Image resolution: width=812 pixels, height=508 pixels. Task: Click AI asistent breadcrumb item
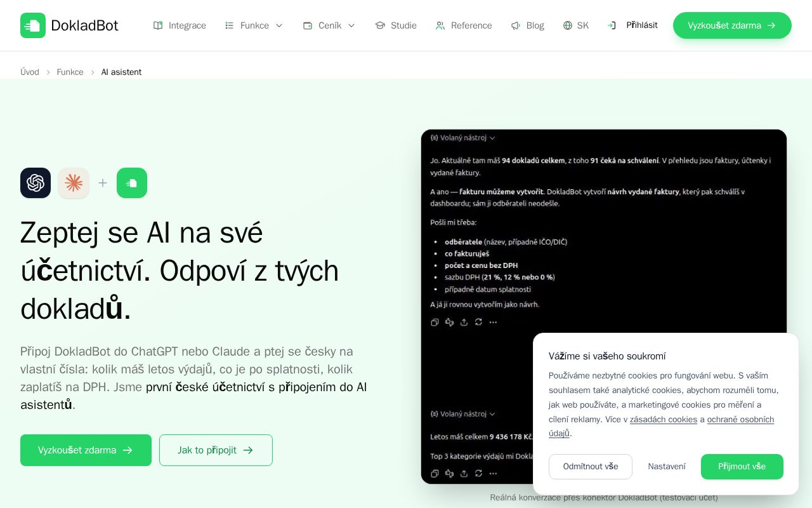[x=121, y=72]
